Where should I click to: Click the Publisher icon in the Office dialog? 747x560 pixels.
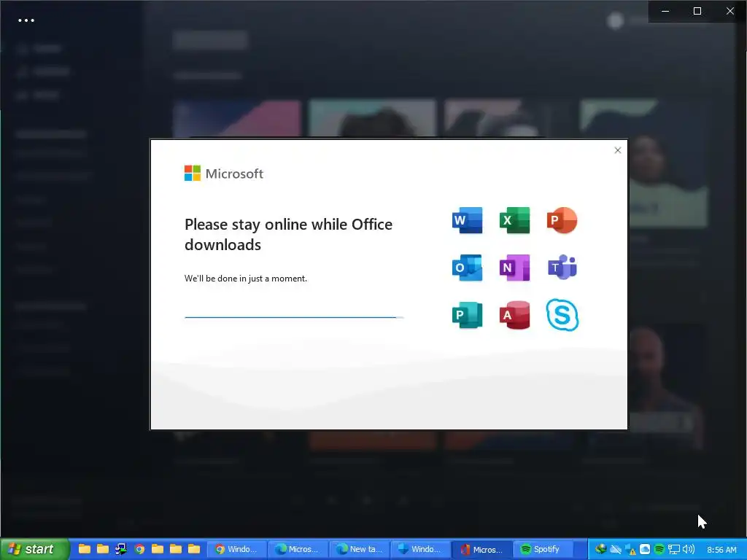467,315
